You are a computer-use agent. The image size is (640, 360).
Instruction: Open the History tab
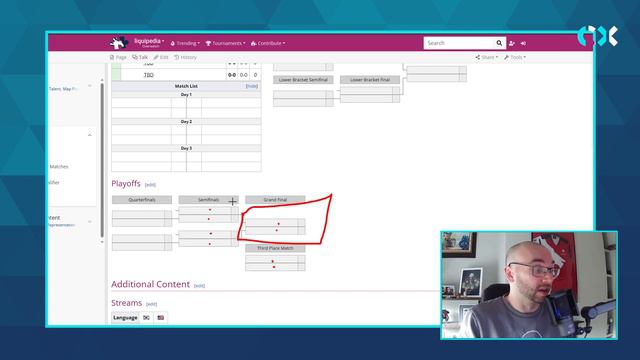pos(185,57)
